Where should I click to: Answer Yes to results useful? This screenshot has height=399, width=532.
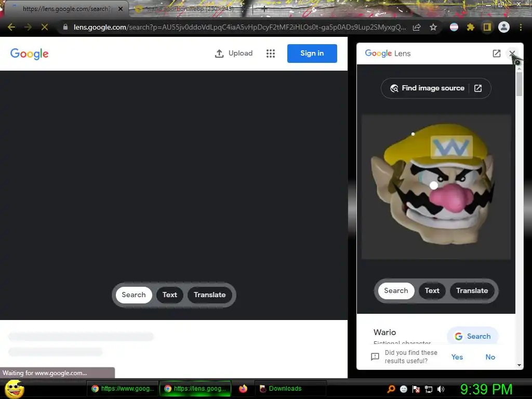(457, 357)
